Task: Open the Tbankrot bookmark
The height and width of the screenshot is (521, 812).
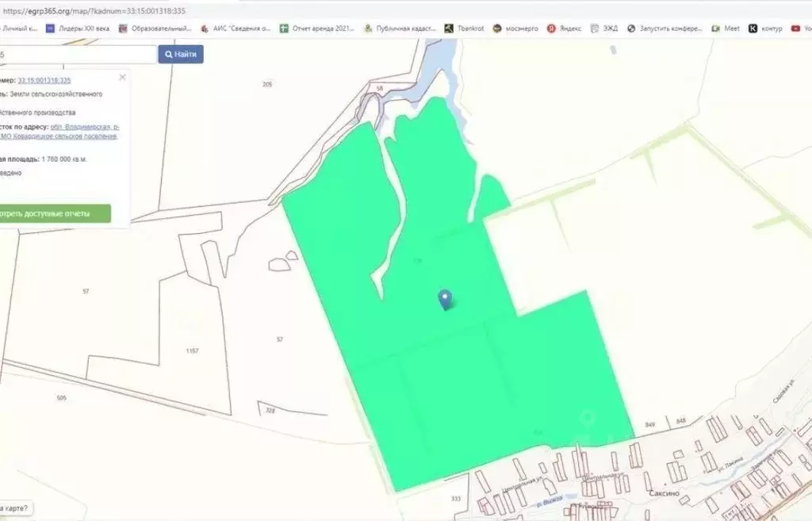Action: pos(465,29)
